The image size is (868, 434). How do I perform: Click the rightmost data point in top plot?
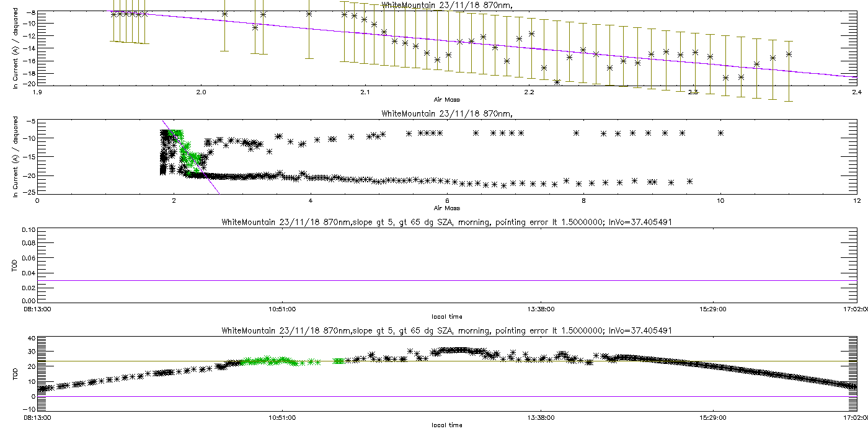pyautogui.click(x=789, y=54)
